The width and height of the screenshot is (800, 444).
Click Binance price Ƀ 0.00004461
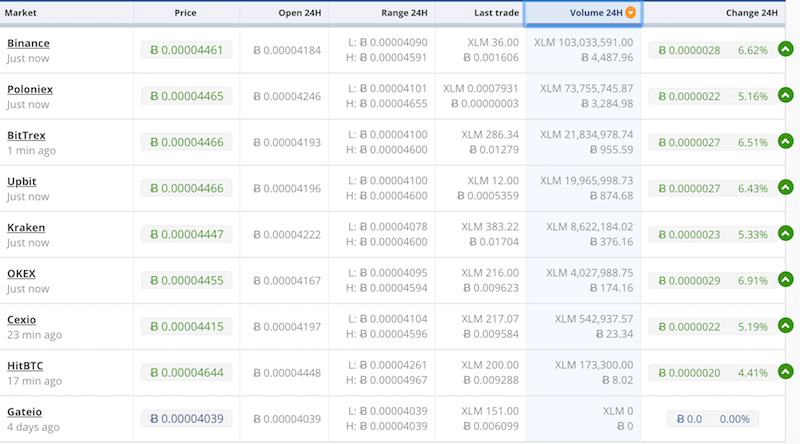(187, 50)
